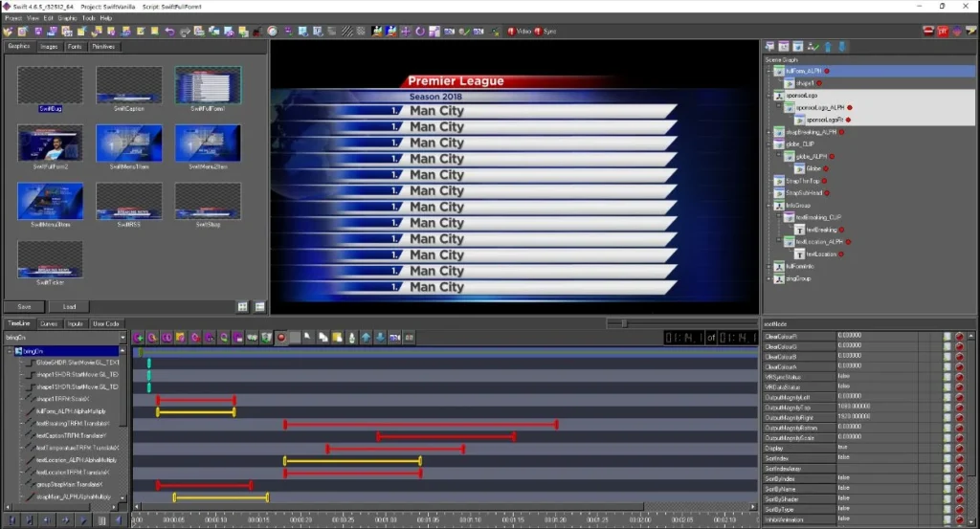Image resolution: width=980 pixels, height=529 pixels.
Task: Switch to the Primitives tab
Action: coord(103,47)
